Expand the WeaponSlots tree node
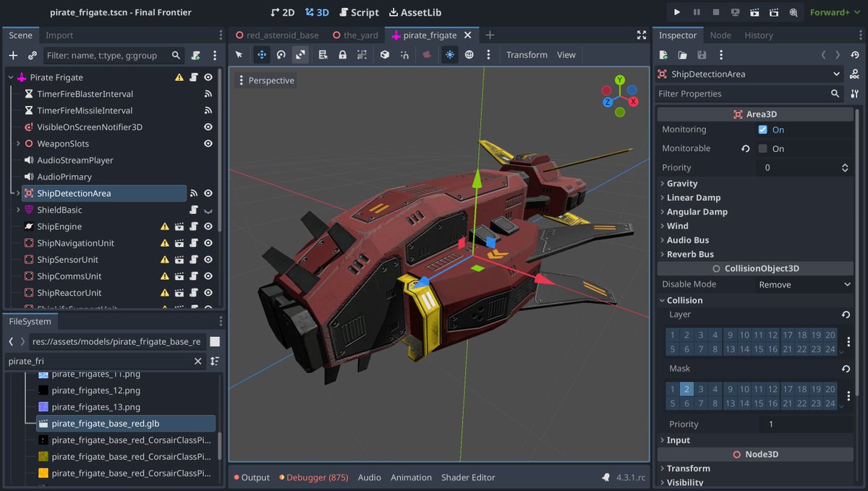Viewport: 868px width, 491px height. tap(18, 144)
